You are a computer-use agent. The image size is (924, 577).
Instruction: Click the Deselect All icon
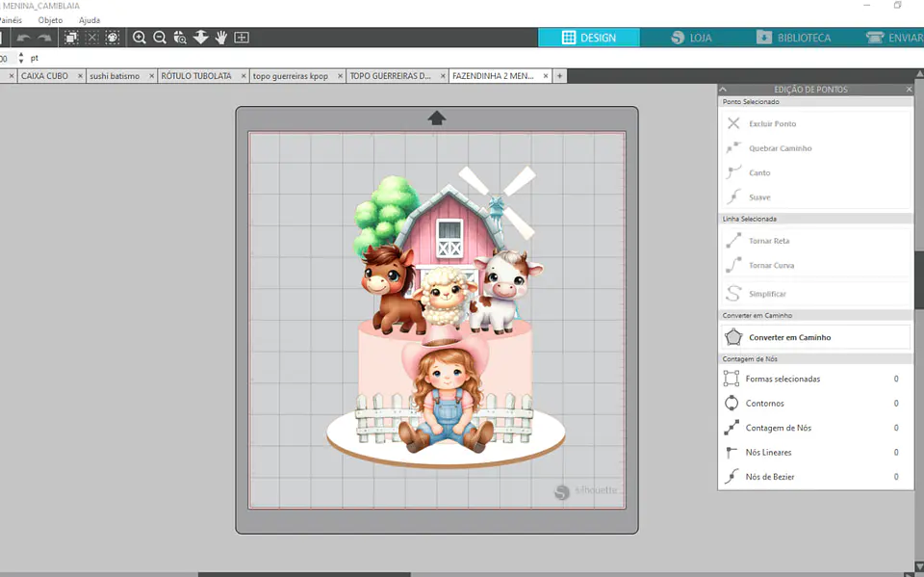(x=92, y=38)
